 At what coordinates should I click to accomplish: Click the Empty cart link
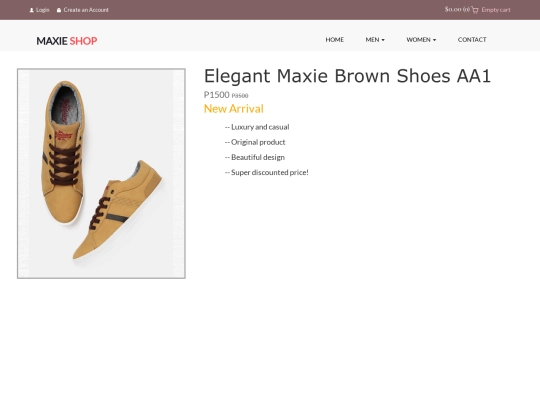pyautogui.click(x=496, y=10)
